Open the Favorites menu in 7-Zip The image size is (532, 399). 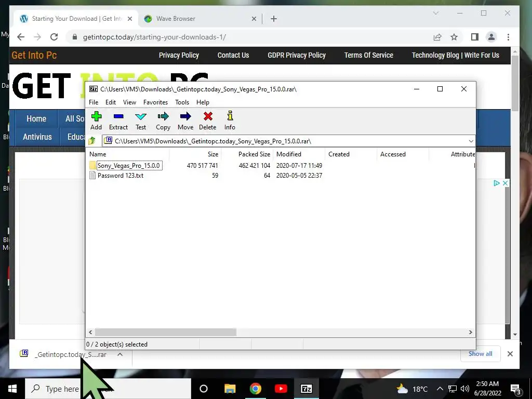155,102
